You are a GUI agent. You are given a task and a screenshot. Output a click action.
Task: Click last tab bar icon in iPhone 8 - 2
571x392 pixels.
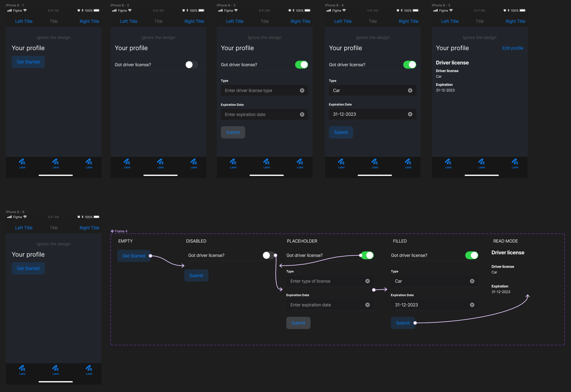(x=194, y=162)
